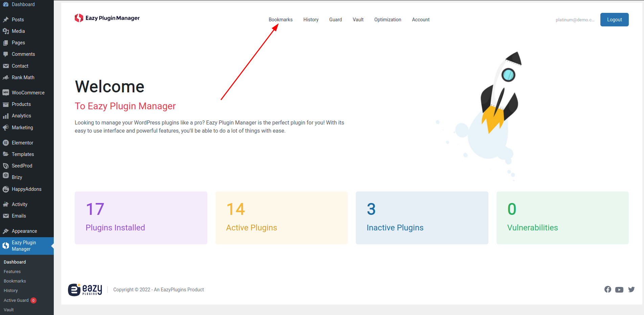Click the Brizy builder icon
This screenshot has height=315, width=644.
coord(6,177)
